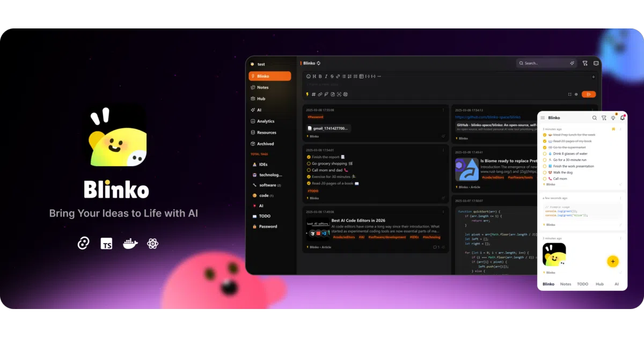Open options menu of Password note card
Image resolution: width=644 pixels, height=338 pixels.
(443, 110)
